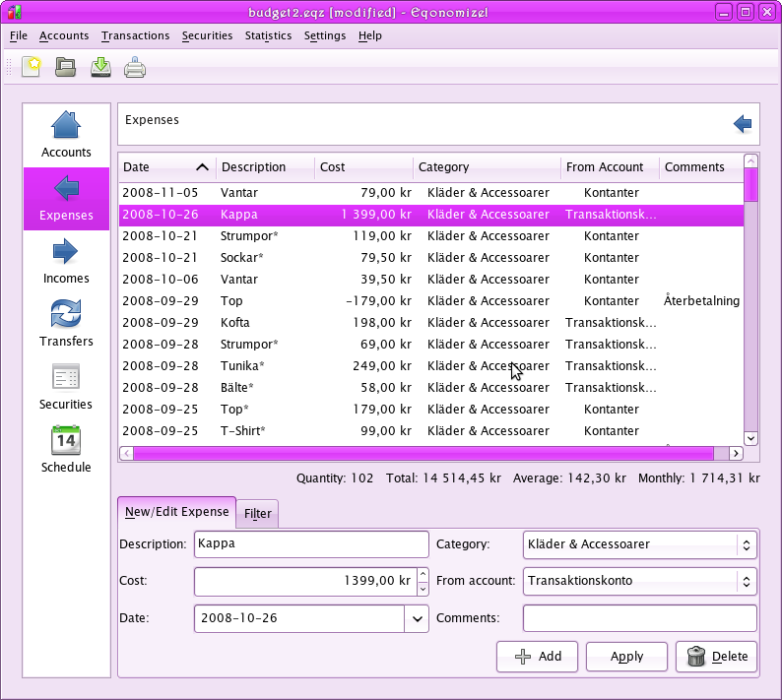Focus the Date input field
This screenshot has height=700, width=782.
click(299, 618)
